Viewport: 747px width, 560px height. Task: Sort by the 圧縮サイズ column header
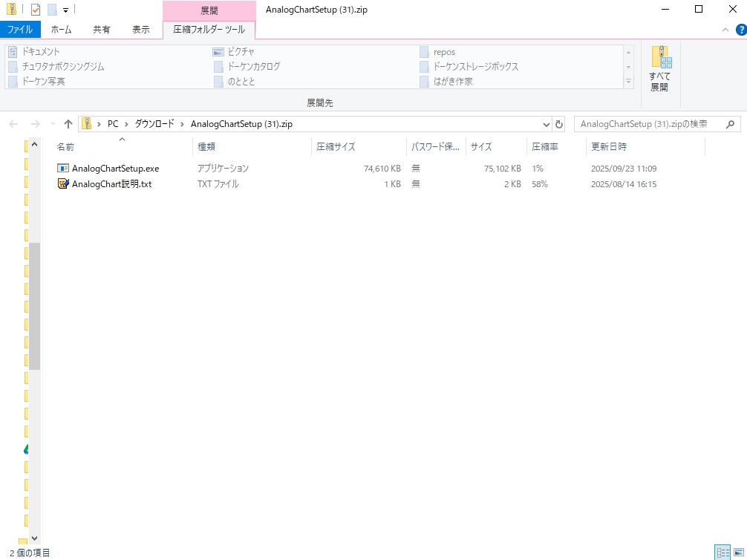point(336,147)
